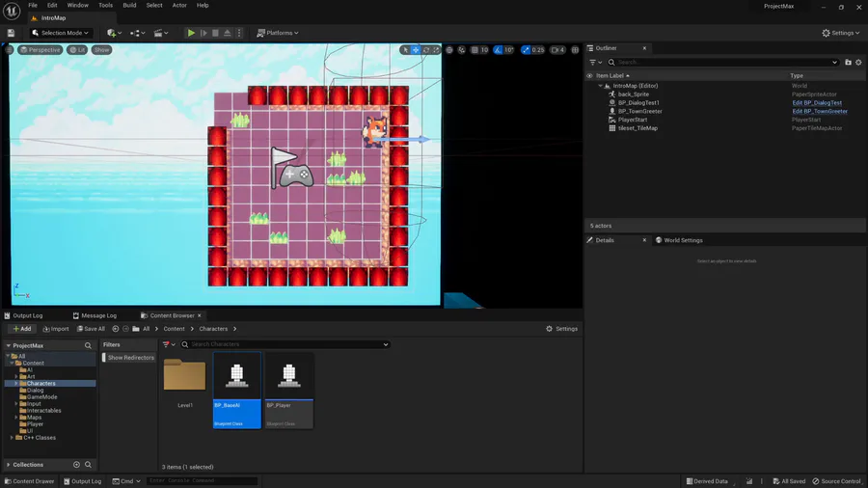868x488 pixels.
Task: Click the Actor menu
Action: [x=179, y=5]
